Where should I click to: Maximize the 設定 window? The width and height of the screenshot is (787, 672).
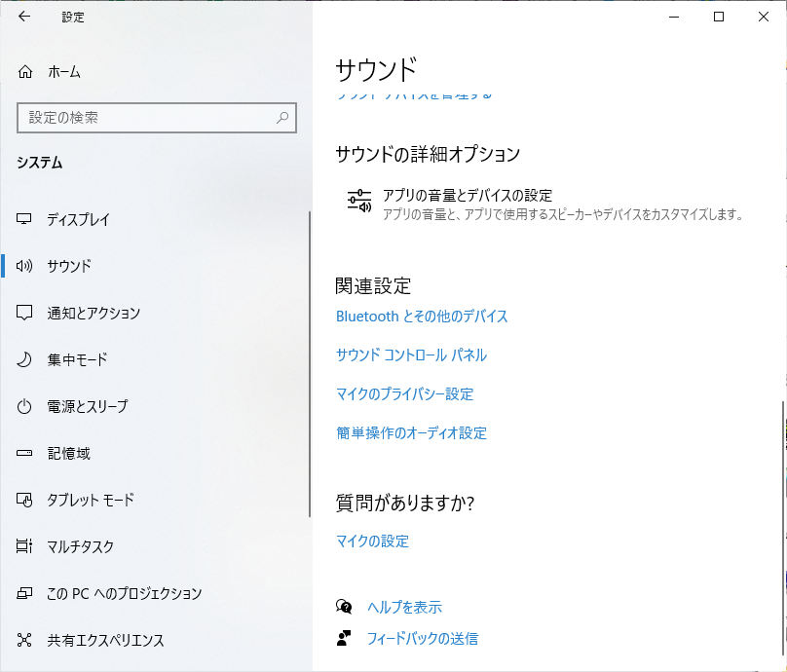719,17
